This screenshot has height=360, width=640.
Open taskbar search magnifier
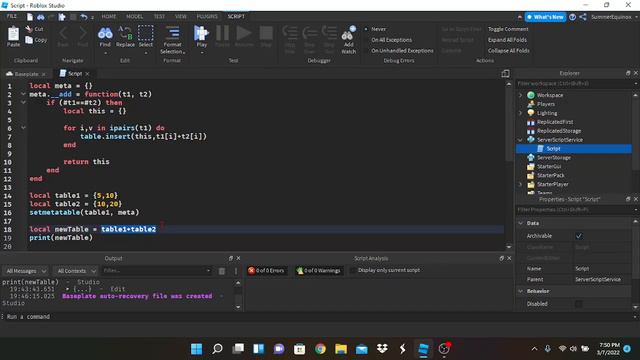click(217, 349)
